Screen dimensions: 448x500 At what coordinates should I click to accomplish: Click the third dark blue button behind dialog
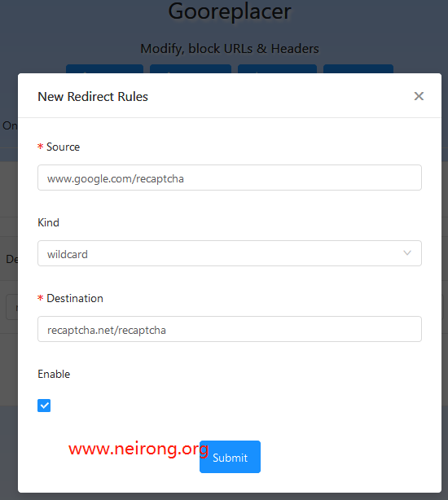click(278, 69)
